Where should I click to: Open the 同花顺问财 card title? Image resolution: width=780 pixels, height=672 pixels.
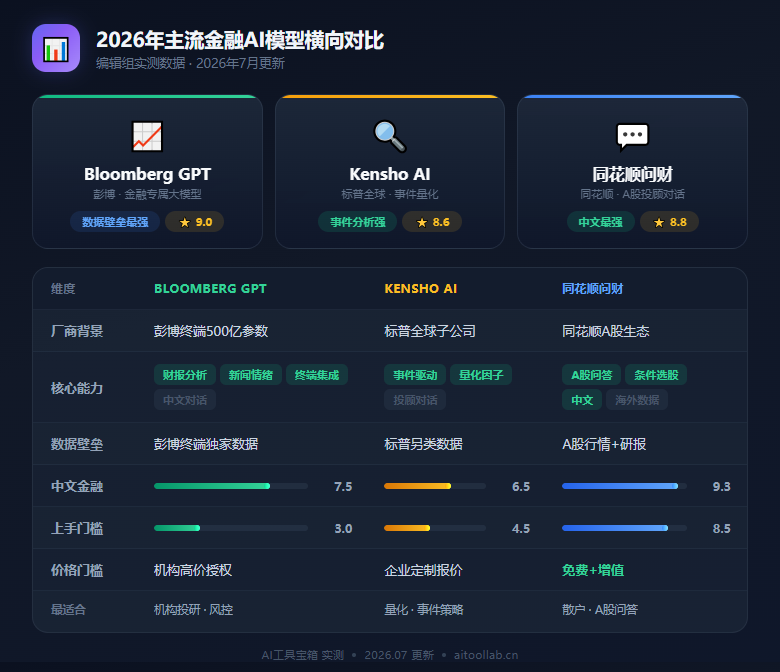tap(632, 175)
